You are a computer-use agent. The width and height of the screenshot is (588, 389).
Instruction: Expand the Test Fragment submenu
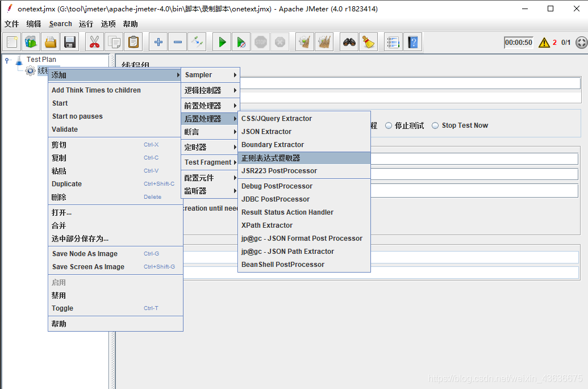[x=210, y=162]
